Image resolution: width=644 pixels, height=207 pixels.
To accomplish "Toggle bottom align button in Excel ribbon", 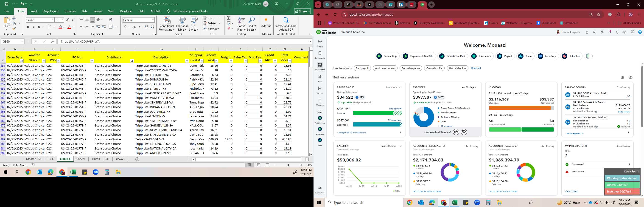I will coord(92,20).
